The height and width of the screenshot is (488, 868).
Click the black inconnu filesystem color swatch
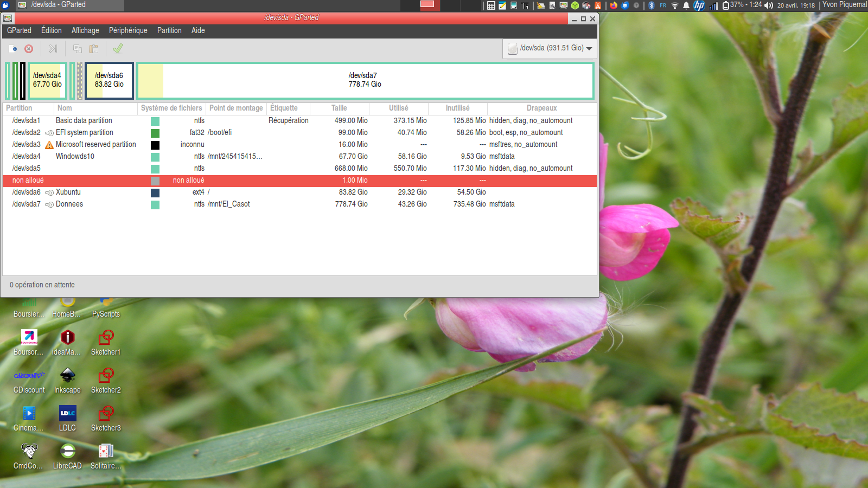coord(155,145)
